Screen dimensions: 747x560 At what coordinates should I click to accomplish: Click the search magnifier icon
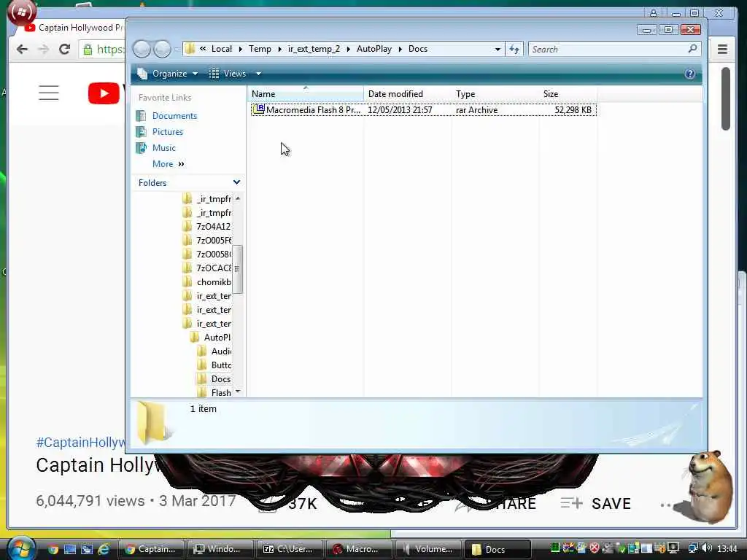(x=693, y=49)
